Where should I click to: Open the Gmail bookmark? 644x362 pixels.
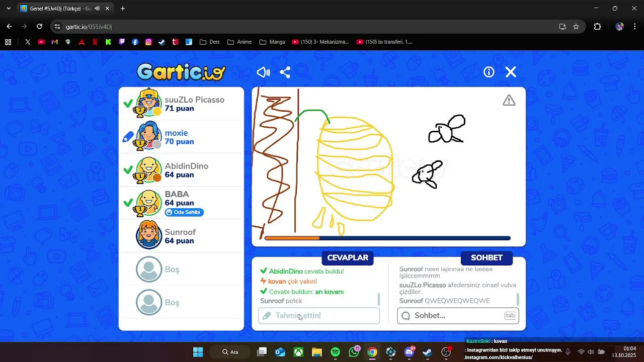(x=54, y=42)
